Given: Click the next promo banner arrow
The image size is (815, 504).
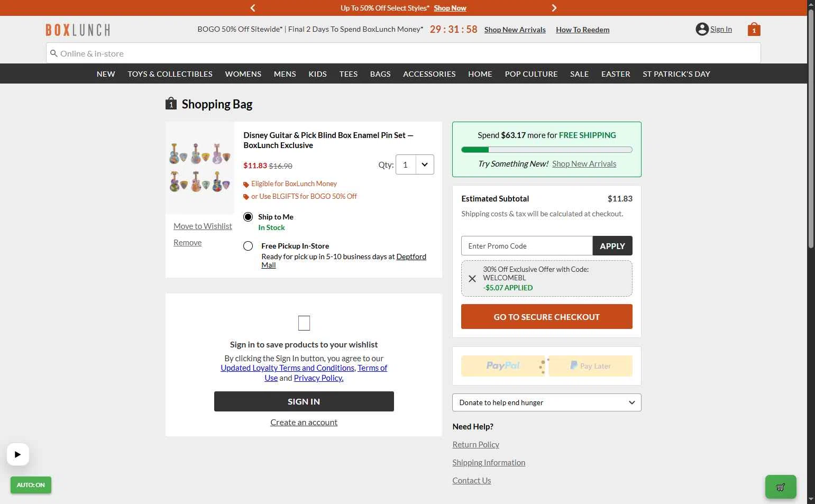Looking at the screenshot, I should pyautogui.click(x=554, y=8).
